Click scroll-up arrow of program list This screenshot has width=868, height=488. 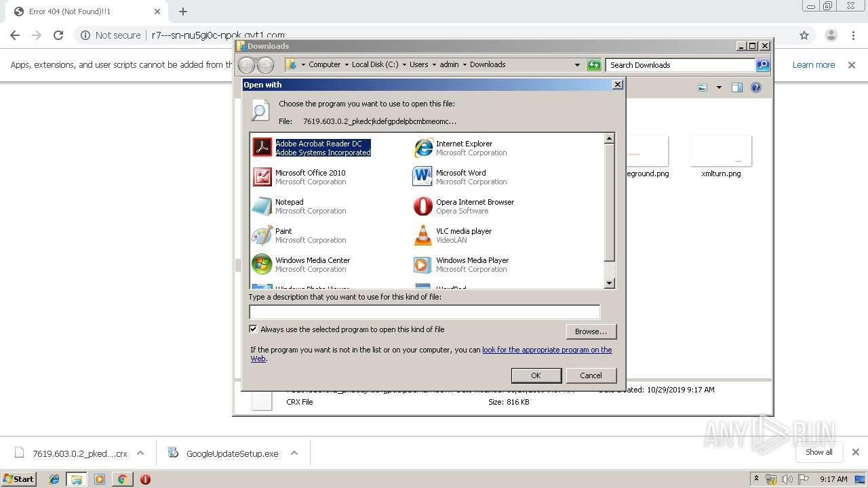609,138
